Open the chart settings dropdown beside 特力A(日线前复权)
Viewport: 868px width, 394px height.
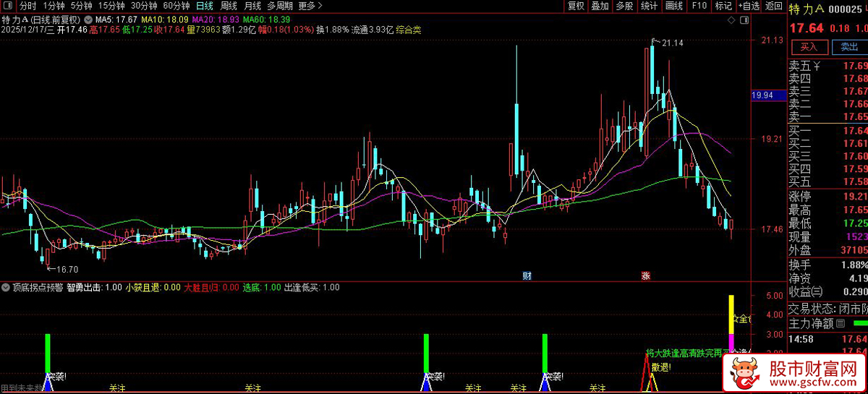[88, 20]
